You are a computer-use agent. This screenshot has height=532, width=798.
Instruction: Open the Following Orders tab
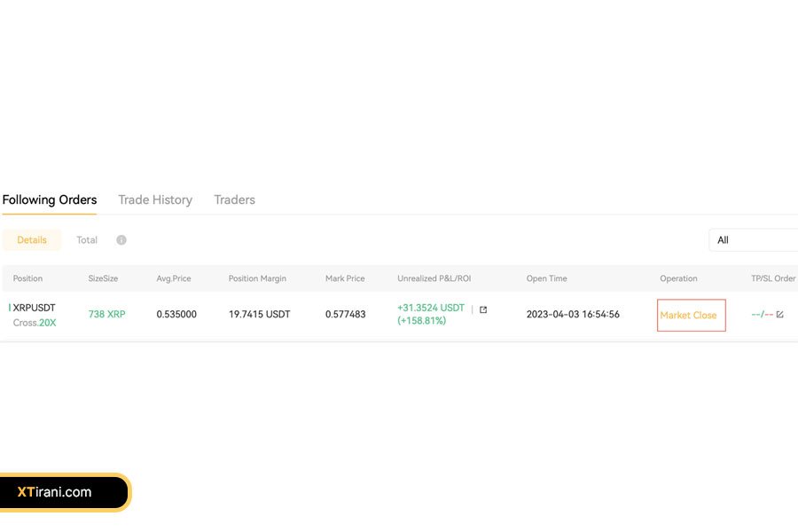(50, 200)
